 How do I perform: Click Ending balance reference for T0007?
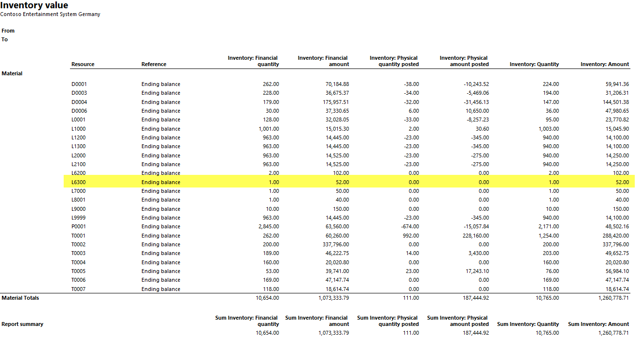160,289
